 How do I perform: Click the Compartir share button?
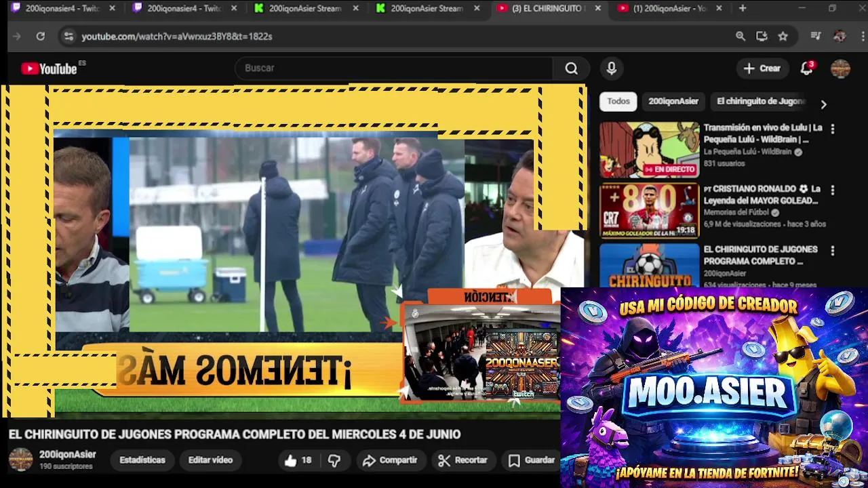point(390,460)
